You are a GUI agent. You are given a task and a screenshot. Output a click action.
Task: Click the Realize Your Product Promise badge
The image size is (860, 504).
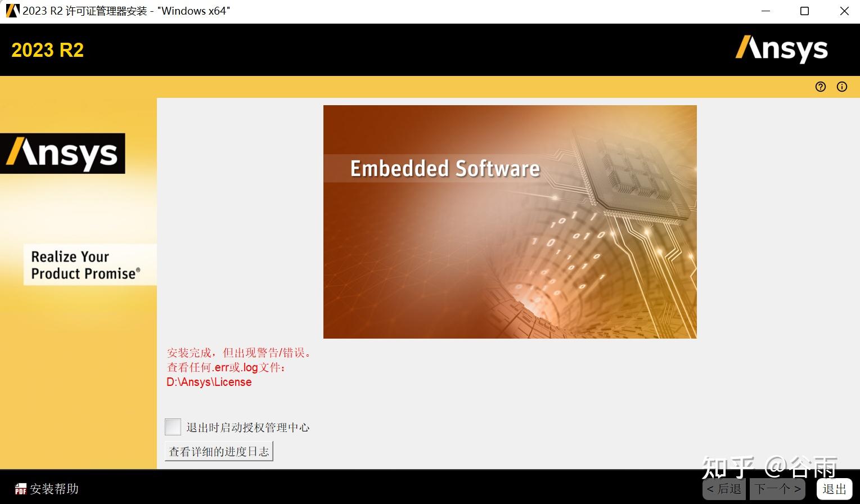(89, 264)
